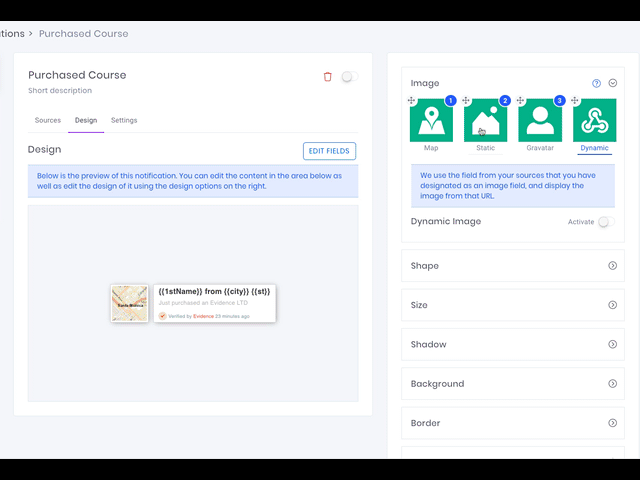
Task: Click the Evidence link in notification preview
Action: click(x=203, y=316)
